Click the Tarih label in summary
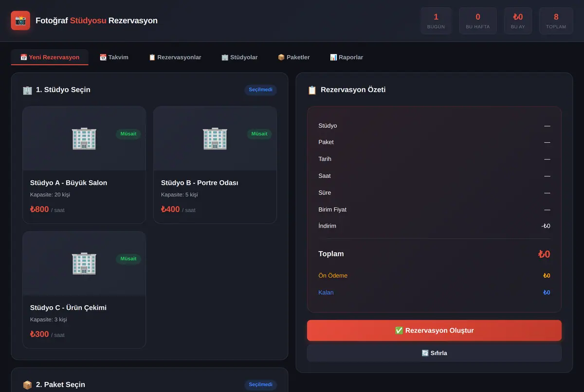Screen dimensions: 584x392 [325, 159]
